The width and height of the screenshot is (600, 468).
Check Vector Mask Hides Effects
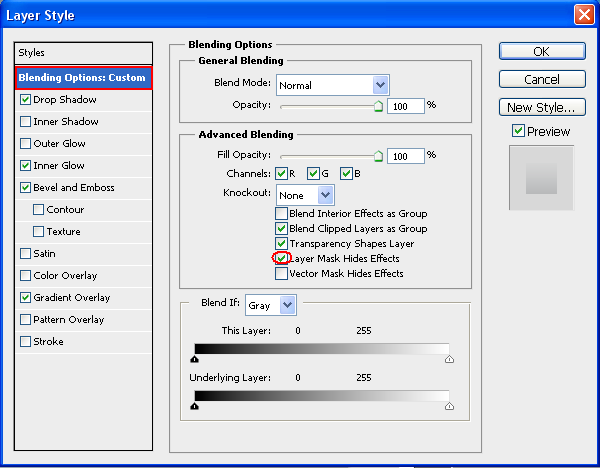[281, 274]
